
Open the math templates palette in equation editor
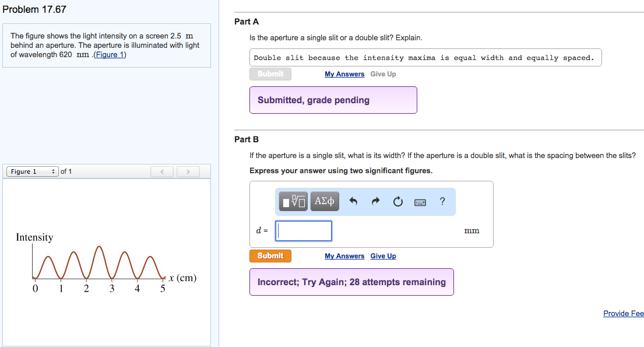292,201
